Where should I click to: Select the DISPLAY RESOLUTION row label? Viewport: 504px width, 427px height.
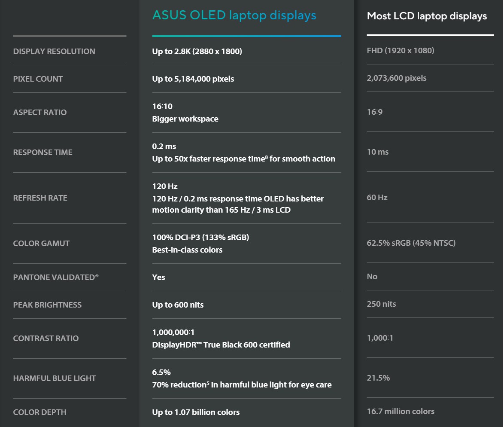pos(54,52)
